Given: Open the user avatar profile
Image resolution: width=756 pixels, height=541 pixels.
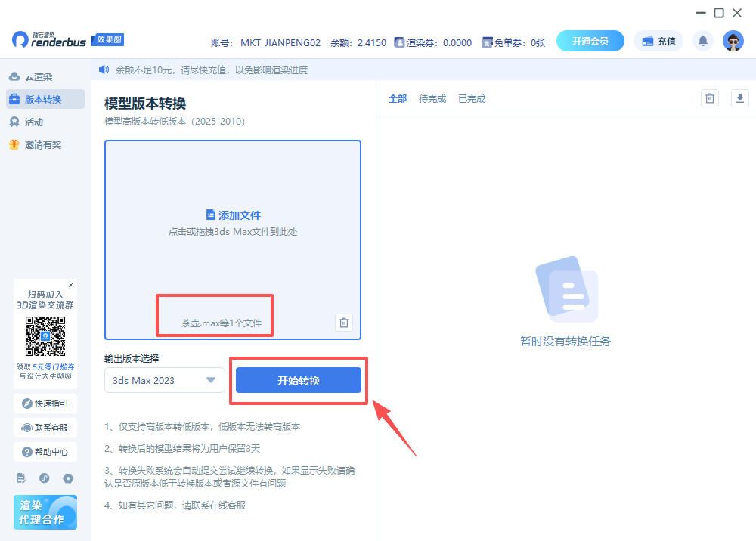Looking at the screenshot, I should click(733, 41).
